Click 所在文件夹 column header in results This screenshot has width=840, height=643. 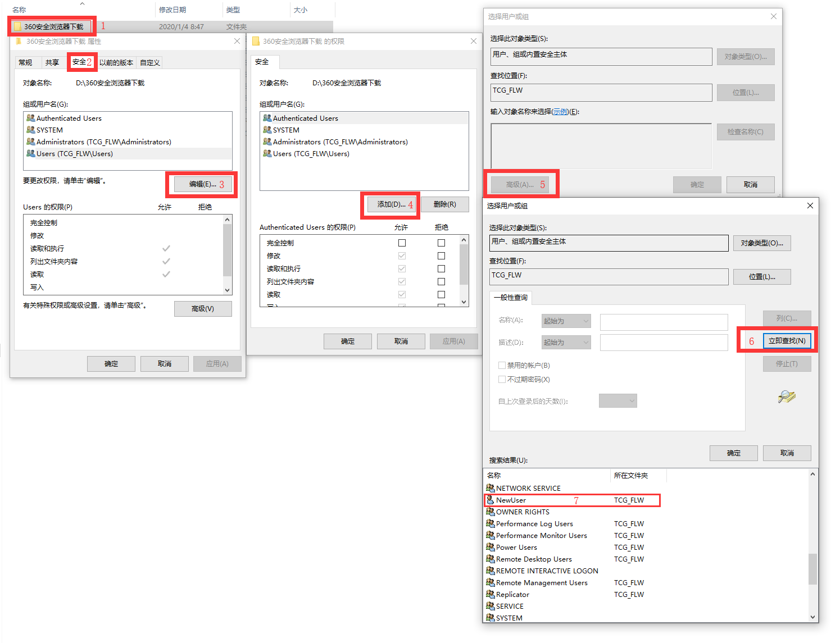pyautogui.click(x=638, y=476)
